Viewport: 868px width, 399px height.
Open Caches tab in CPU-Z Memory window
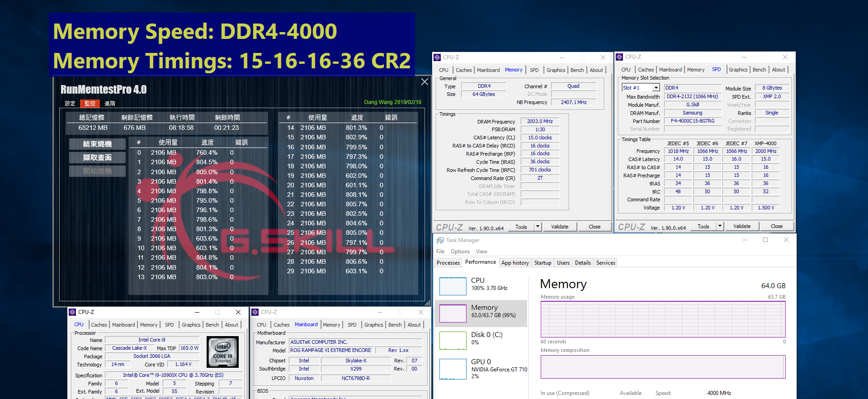(463, 70)
